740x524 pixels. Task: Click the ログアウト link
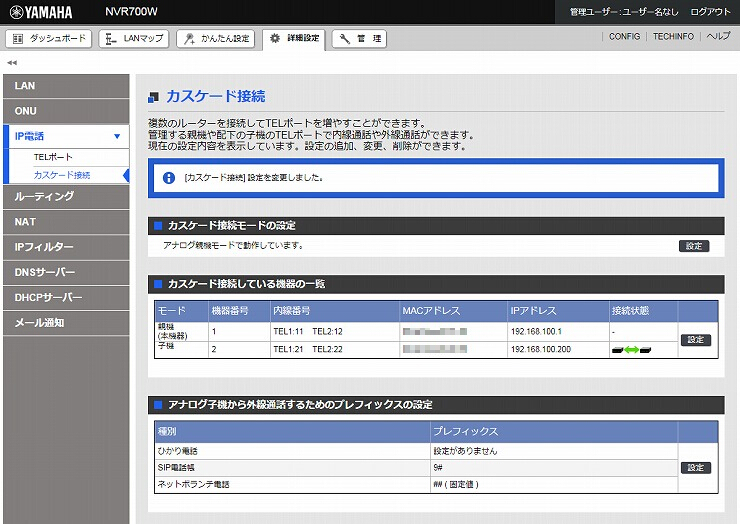[710, 12]
